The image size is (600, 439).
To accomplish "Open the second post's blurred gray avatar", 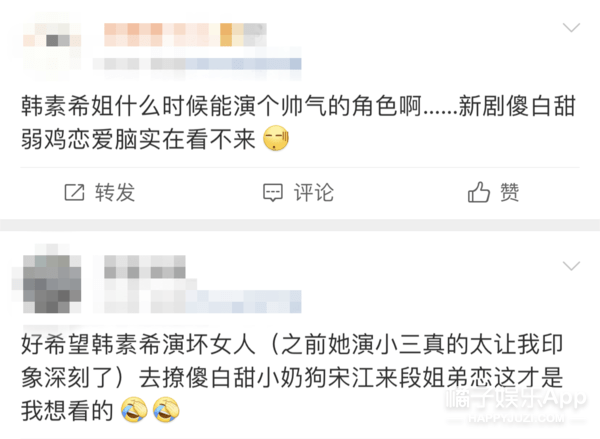I will (x=52, y=284).
